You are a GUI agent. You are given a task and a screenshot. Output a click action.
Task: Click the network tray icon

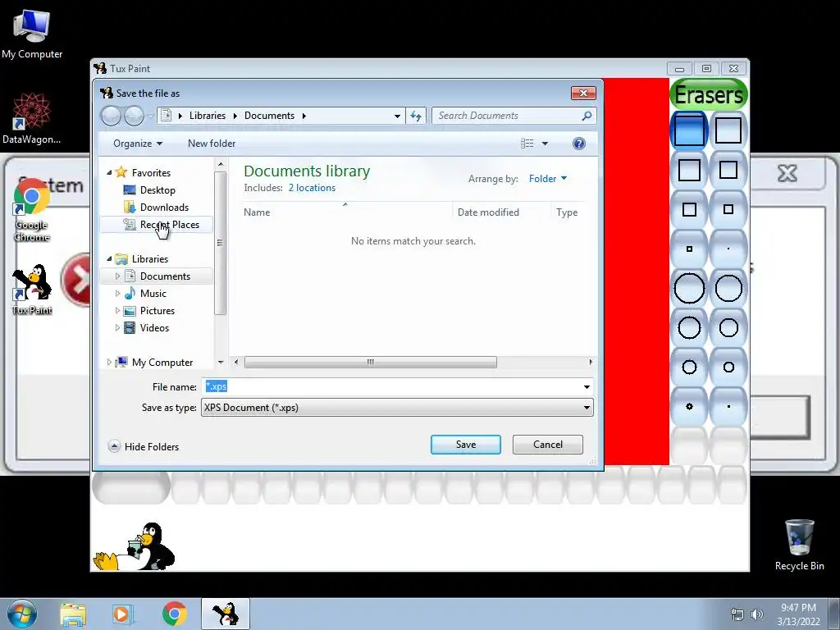pyautogui.click(x=737, y=614)
